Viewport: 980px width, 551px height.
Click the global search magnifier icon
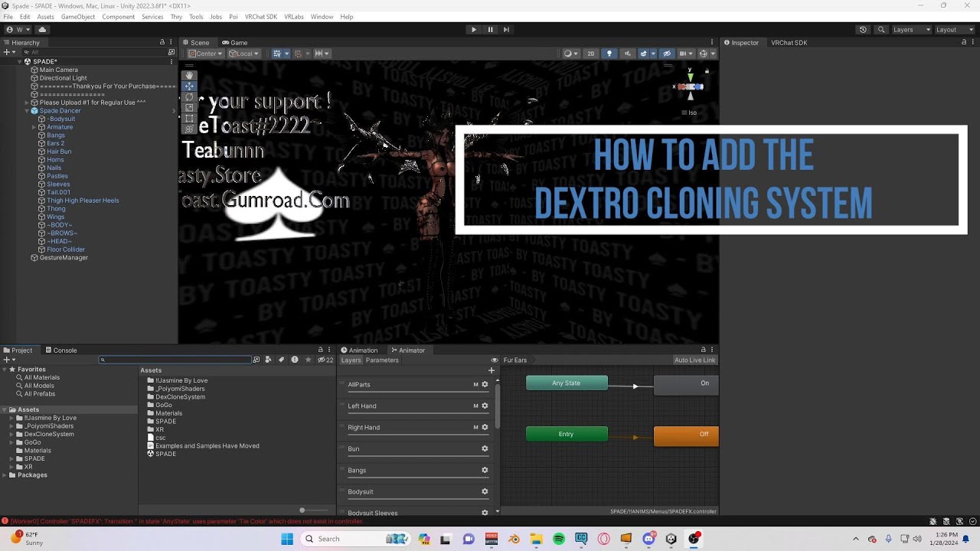coord(881,30)
